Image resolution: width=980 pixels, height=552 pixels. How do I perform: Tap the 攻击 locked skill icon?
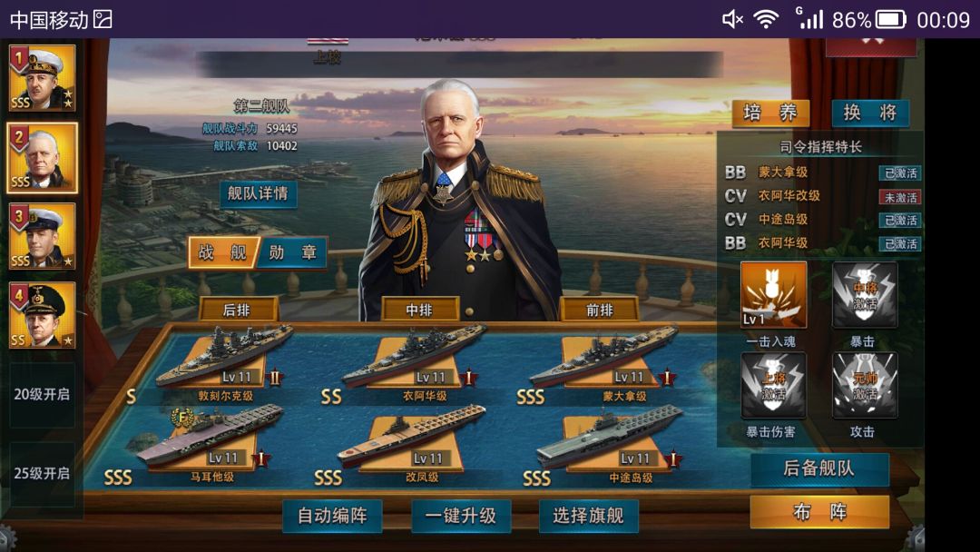pyautogui.click(x=865, y=385)
